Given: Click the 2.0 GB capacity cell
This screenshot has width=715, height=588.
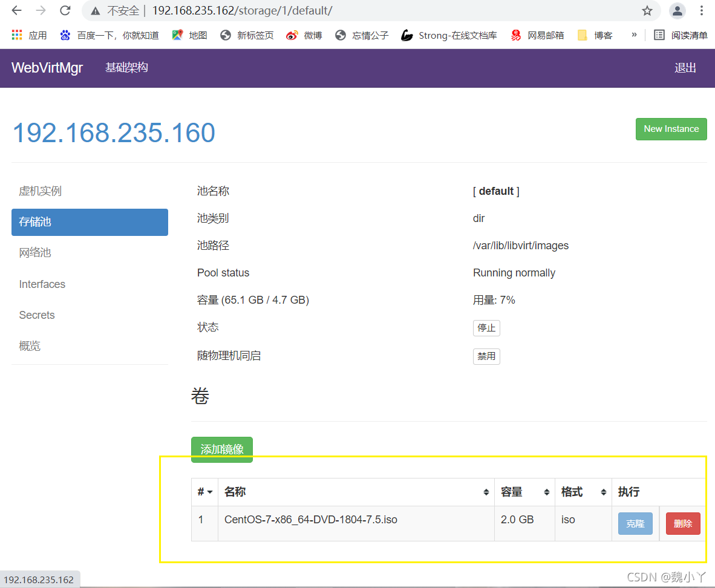Looking at the screenshot, I should pos(525,523).
